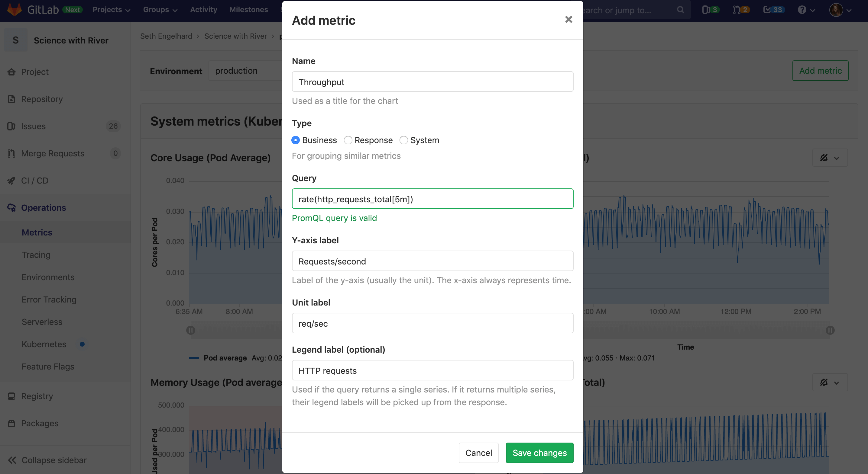The width and height of the screenshot is (868, 474).
Task: Open the Projects menu
Action: point(111,9)
